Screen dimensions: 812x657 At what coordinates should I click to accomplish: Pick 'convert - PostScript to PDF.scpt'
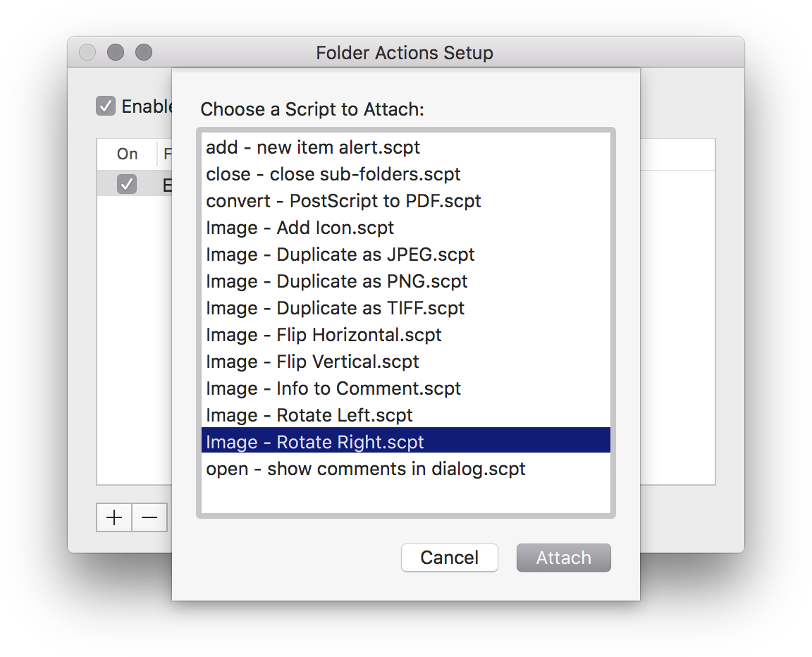coord(343,201)
